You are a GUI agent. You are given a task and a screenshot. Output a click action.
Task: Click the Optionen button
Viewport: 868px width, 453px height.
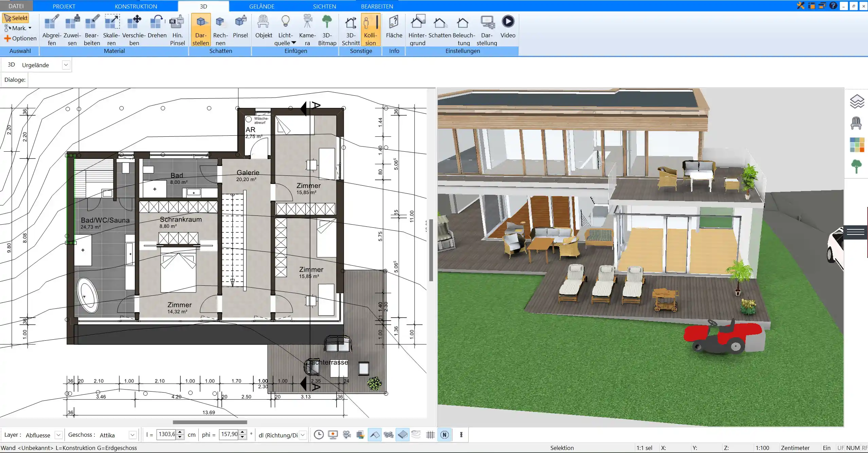point(20,38)
